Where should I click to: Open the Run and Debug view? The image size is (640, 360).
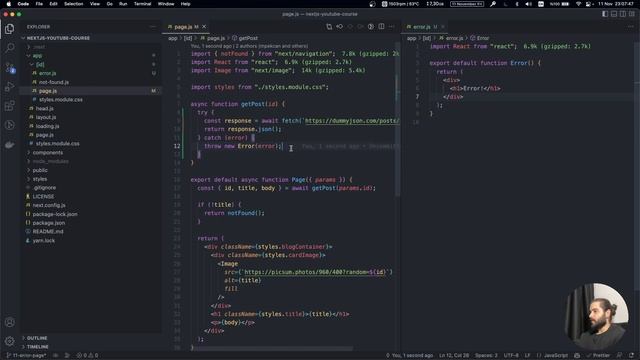(x=9, y=87)
